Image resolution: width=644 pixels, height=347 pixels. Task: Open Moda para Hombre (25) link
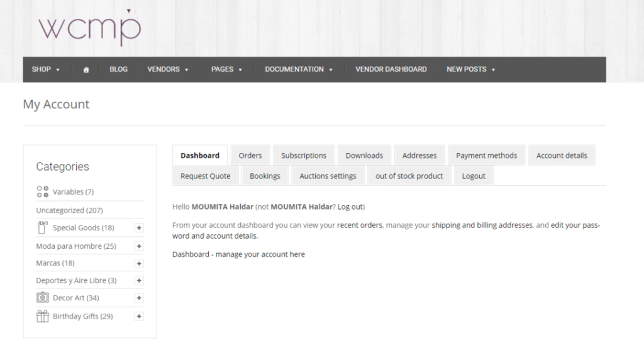pos(76,246)
